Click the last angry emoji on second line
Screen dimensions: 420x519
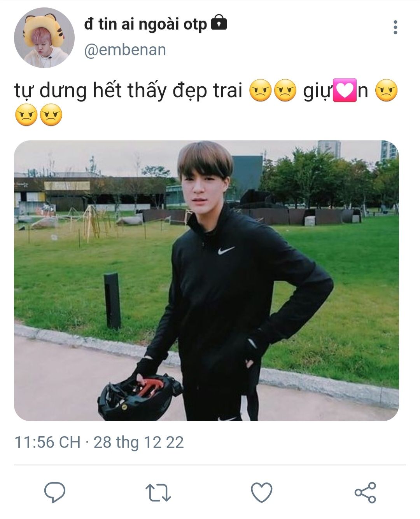(x=51, y=115)
